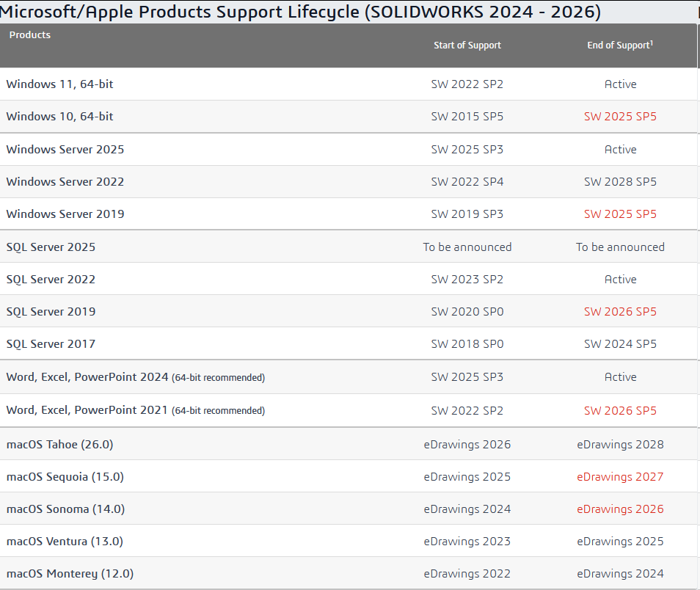Click the Windows Server 2022 product name
This screenshot has height=590, width=700.
tap(65, 181)
